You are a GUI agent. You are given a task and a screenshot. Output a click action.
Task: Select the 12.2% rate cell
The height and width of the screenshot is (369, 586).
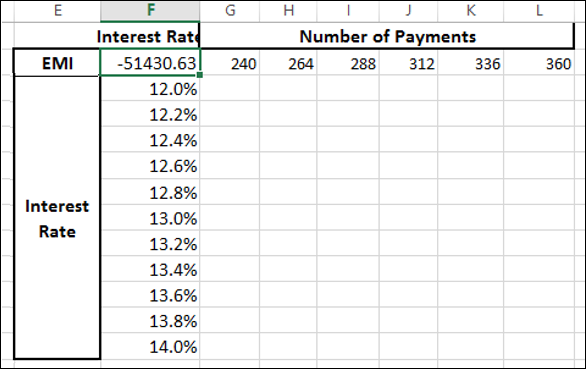[150, 114]
